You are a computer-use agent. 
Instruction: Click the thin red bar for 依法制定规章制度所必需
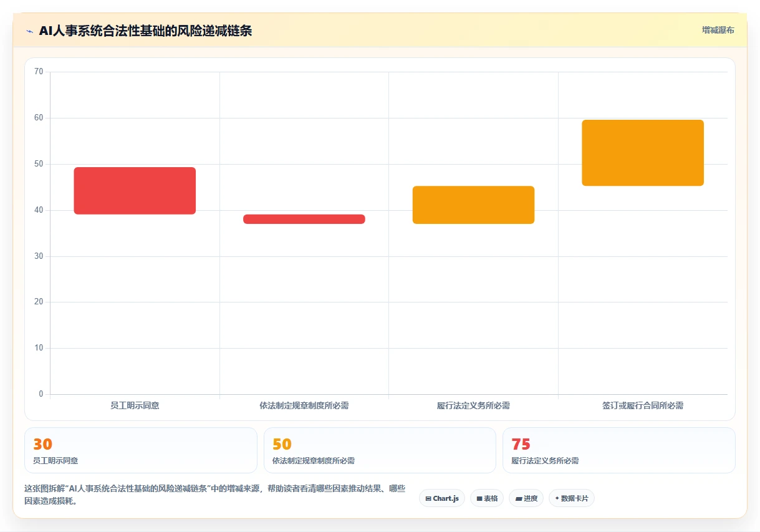coord(304,219)
